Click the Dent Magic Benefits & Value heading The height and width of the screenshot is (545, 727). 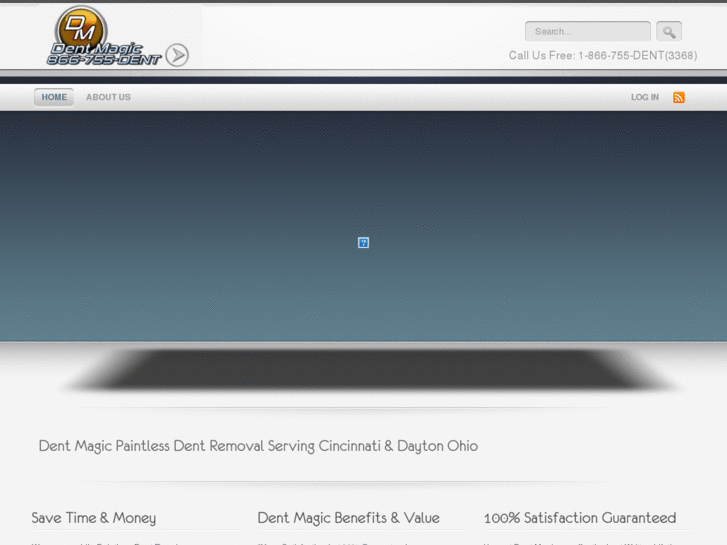click(349, 518)
